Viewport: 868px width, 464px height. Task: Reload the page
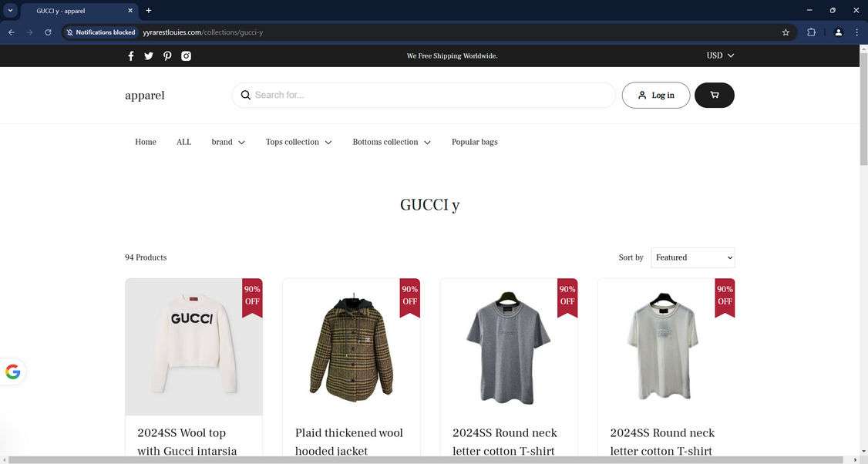tap(48, 32)
